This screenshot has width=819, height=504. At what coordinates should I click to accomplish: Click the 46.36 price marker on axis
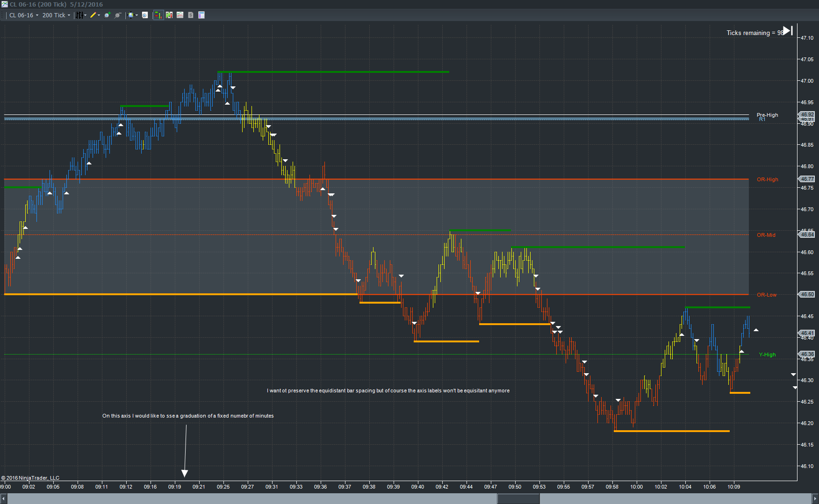point(807,354)
